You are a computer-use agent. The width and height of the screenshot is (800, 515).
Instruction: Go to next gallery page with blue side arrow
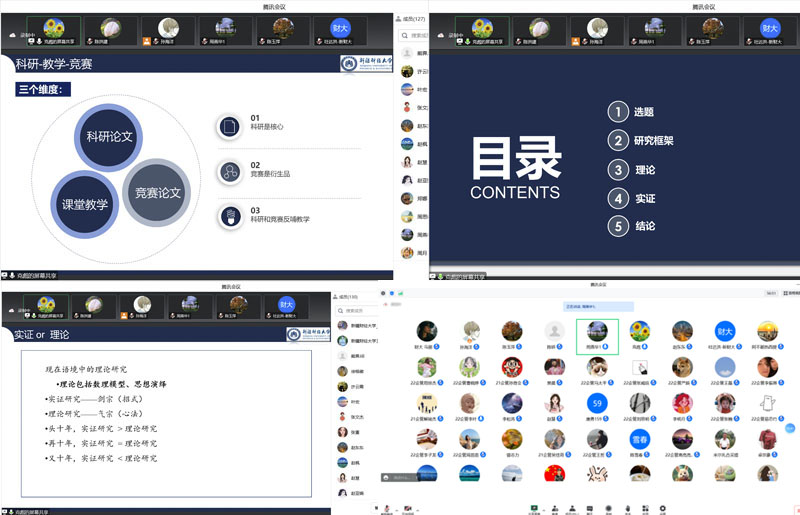point(792,427)
